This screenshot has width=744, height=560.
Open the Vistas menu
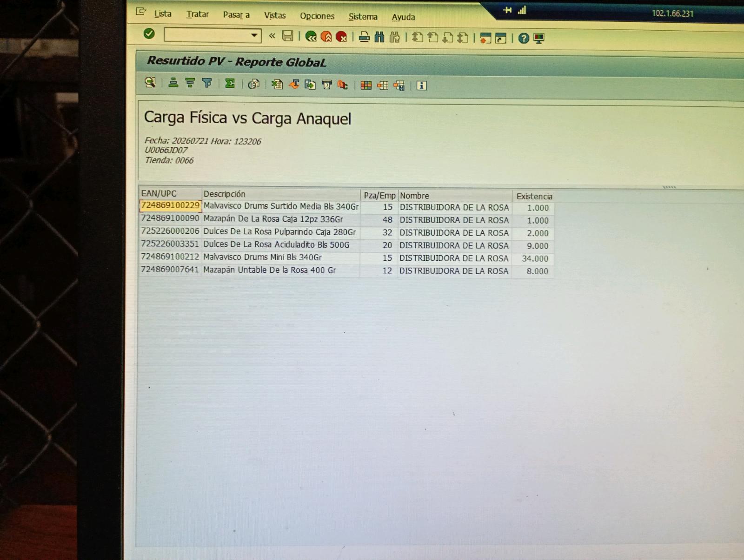point(275,15)
